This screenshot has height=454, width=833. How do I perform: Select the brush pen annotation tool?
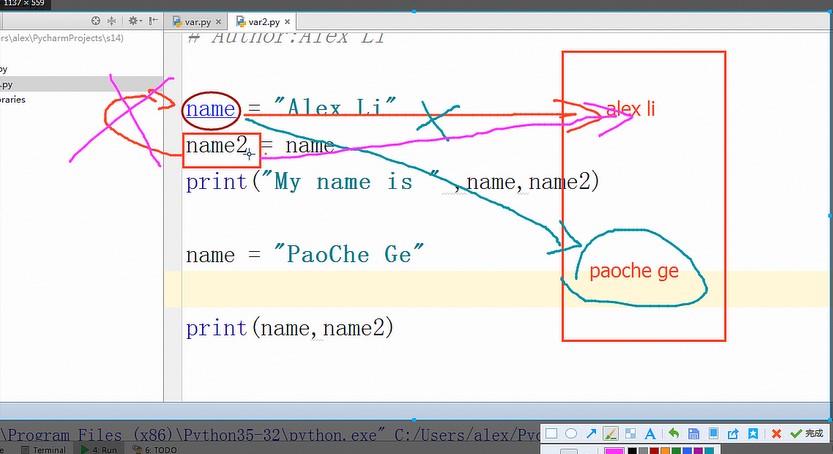[x=610, y=434]
